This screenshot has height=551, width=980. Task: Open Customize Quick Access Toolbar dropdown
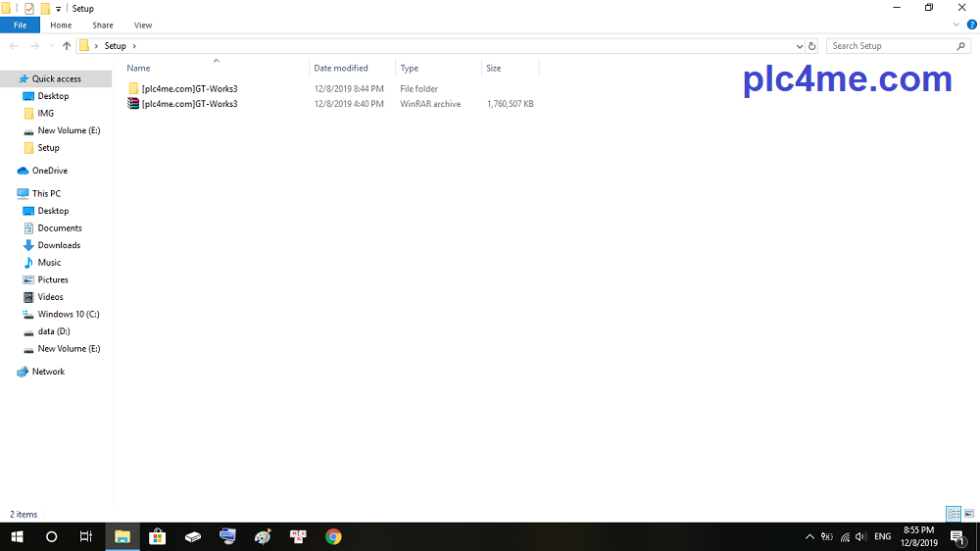pyautogui.click(x=59, y=9)
